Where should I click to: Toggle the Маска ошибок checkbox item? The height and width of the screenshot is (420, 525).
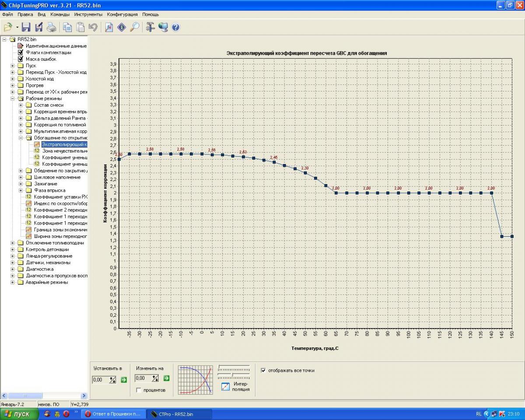point(20,59)
